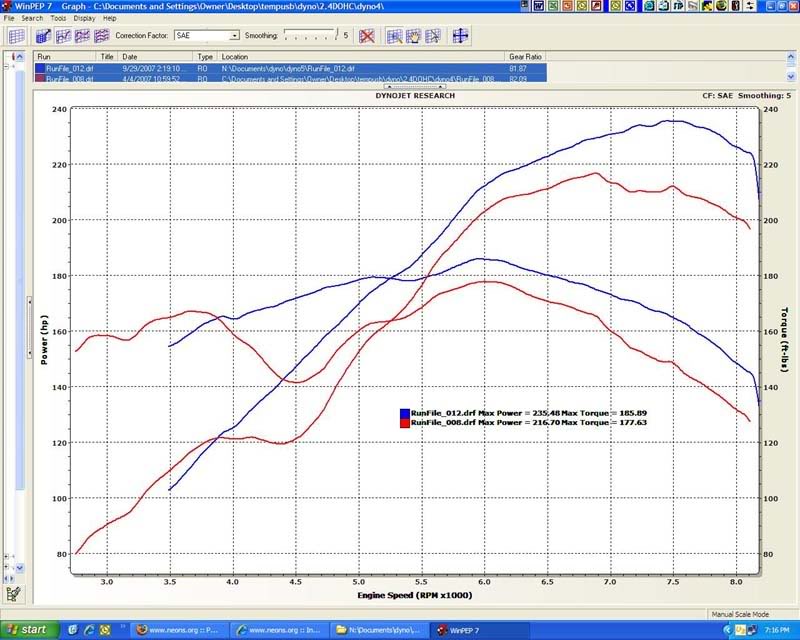Image resolution: width=800 pixels, height=640 pixels.
Task: Select the hand pan graph tool
Action: pyautogui.click(x=413, y=36)
